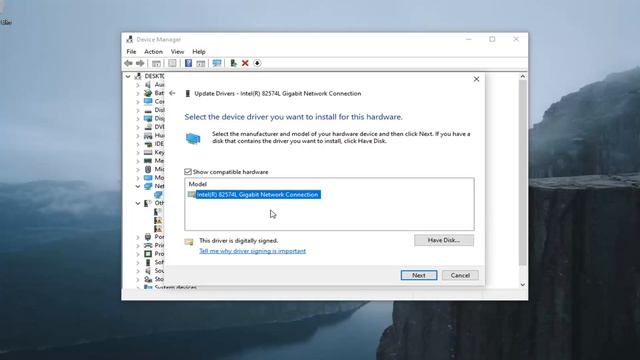Click the Device Manager scrollbar up arrow
The height and width of the screenshot is (360, 640).
point(522,76)
